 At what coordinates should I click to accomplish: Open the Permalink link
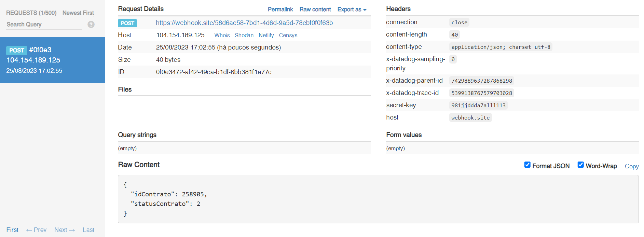[280, 10]
